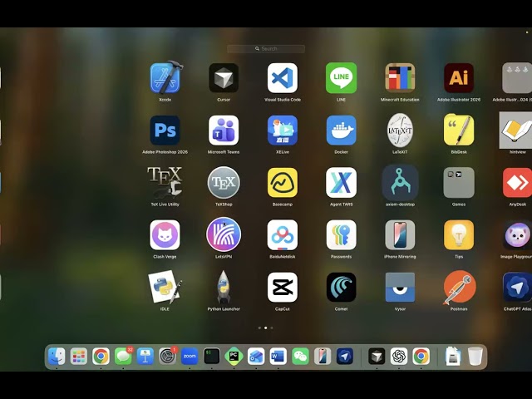Open the Games folder

coord(459,183)
